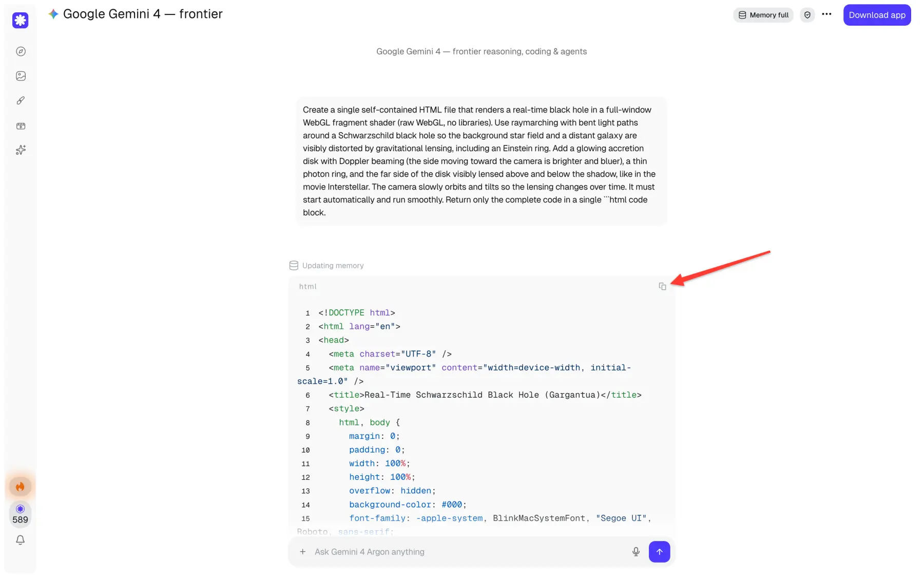Open the ticket coupon icon in sidebar
The width and height of the screenshot is (924, 578).
(x=21, y=126)
